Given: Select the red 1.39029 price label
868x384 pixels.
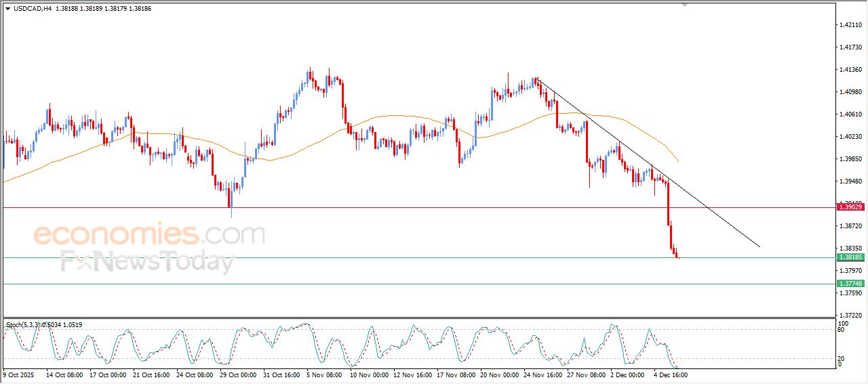Looking at the screenshot, I should click(850, 207).
